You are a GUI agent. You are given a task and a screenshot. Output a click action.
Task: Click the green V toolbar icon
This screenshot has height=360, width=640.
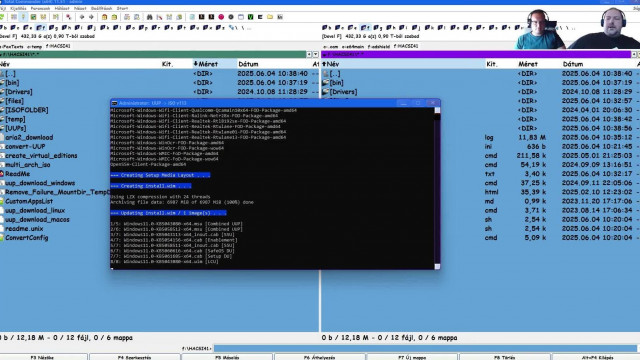coord(250,17)
